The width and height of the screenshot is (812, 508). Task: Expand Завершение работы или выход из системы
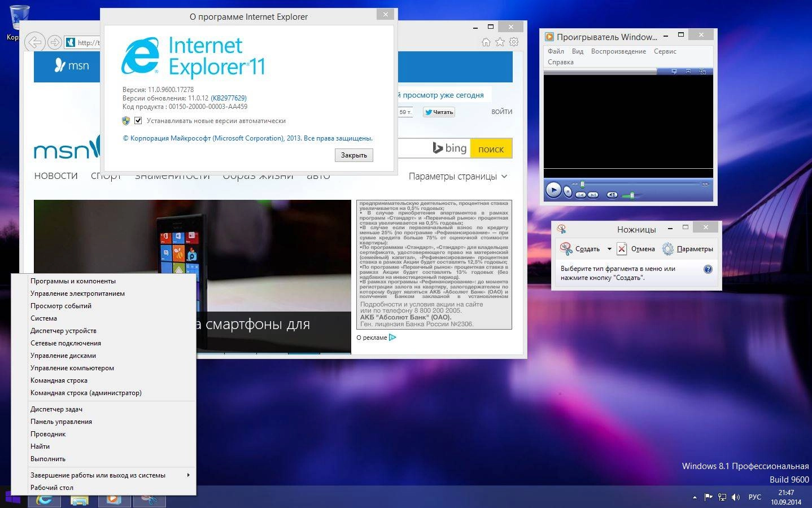point(104,475)
